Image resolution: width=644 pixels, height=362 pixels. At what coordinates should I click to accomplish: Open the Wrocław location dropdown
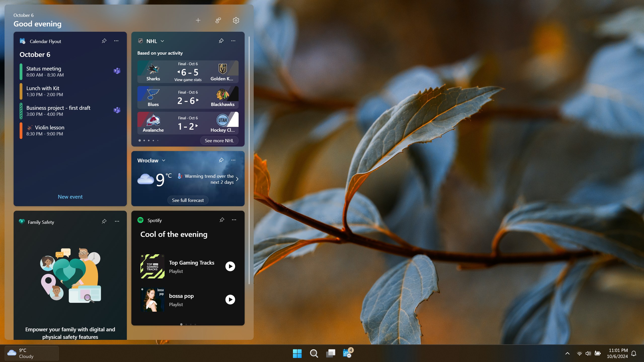(163, 160)
